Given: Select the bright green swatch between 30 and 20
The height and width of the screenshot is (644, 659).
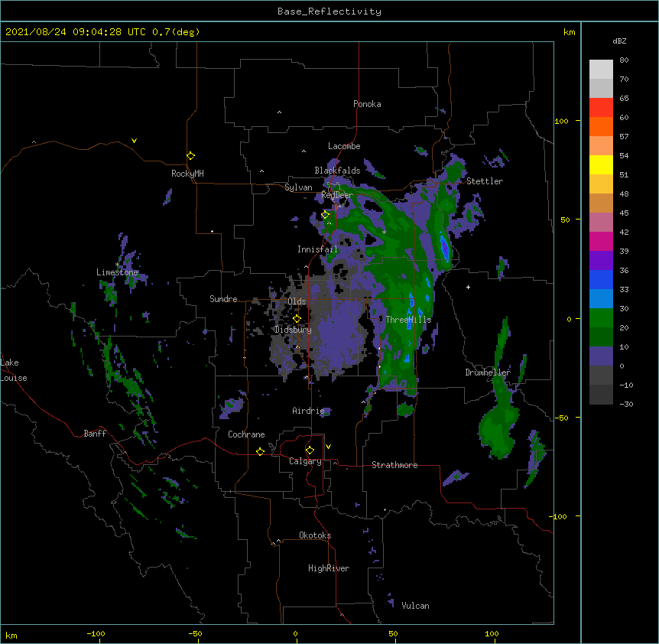Looking at the screenshot, I should click(601, 318).
